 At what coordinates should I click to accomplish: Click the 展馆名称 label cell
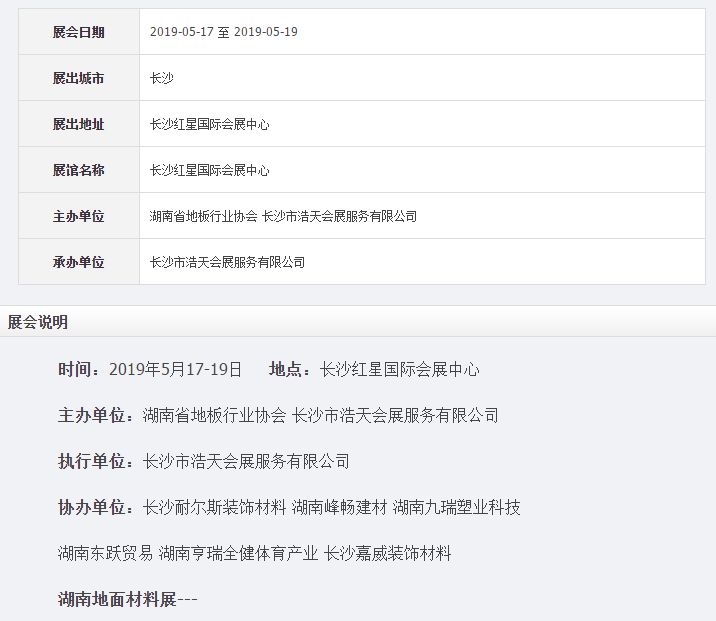pyautogui.click(x=79, y=170)
